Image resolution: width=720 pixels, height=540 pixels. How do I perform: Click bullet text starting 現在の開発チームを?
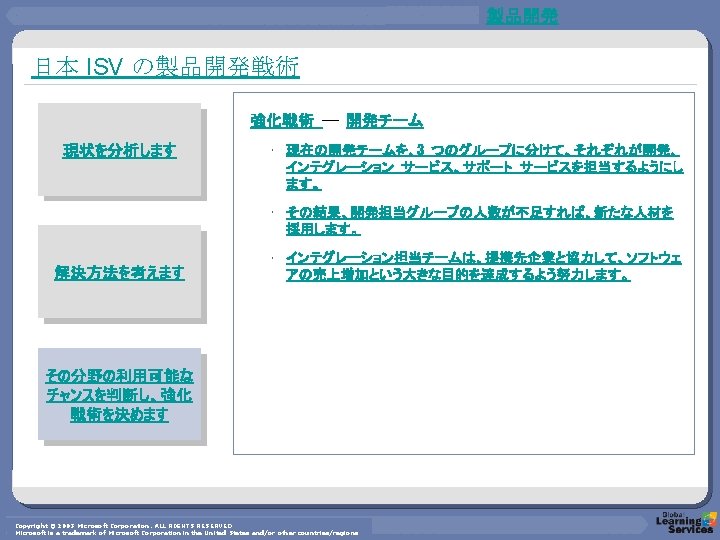pyautogui.click(x=484, y=167)
